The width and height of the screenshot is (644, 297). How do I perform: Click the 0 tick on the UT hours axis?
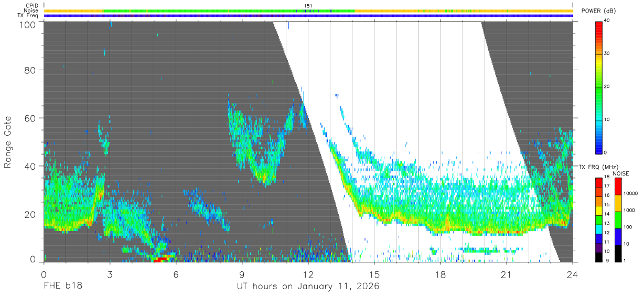click(44, 274)
